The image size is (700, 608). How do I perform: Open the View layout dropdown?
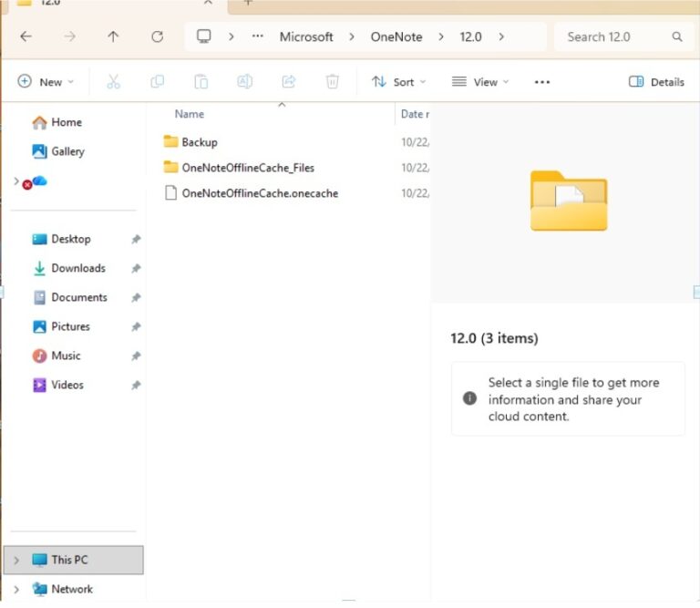click(480, 82)
